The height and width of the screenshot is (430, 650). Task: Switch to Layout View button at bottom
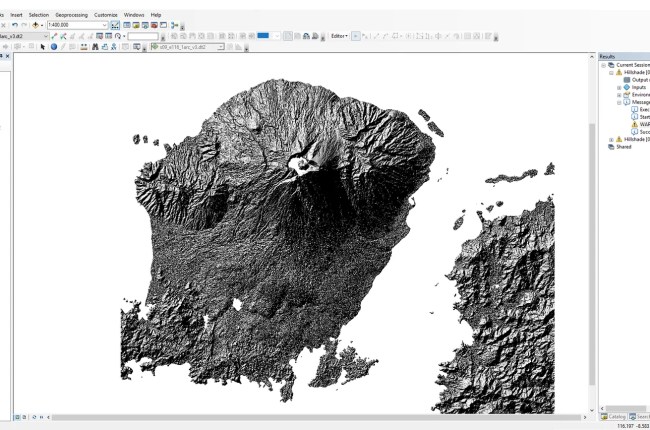[24, 417]
